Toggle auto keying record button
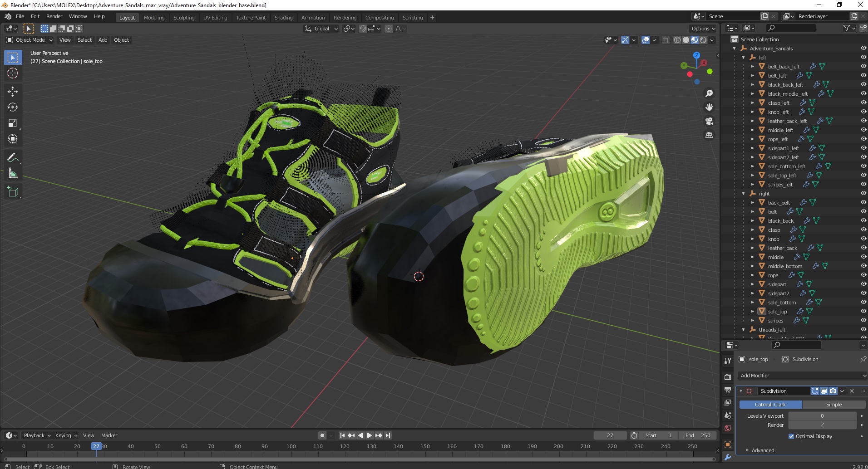Image resolution: width=868 pixels, height=469 pixels. pos(322,435)
